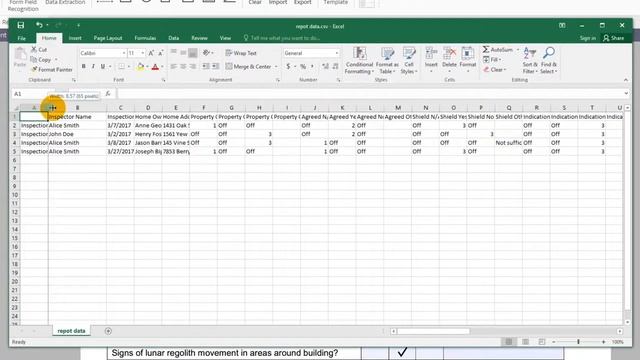The height and width of the screenshot is (360, 640).
Task: Switch to Page Layout view in status bar
Action: pyautogui.click(x=525, y=342)
